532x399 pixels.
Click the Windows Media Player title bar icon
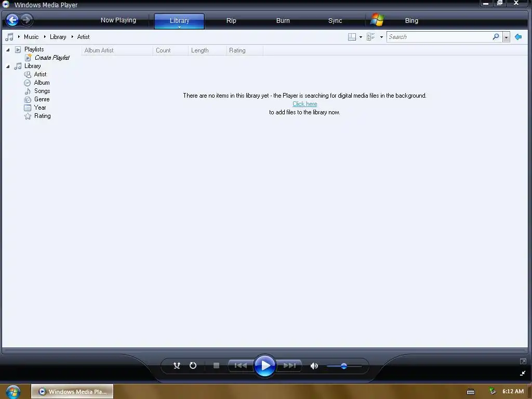(6, 4)
